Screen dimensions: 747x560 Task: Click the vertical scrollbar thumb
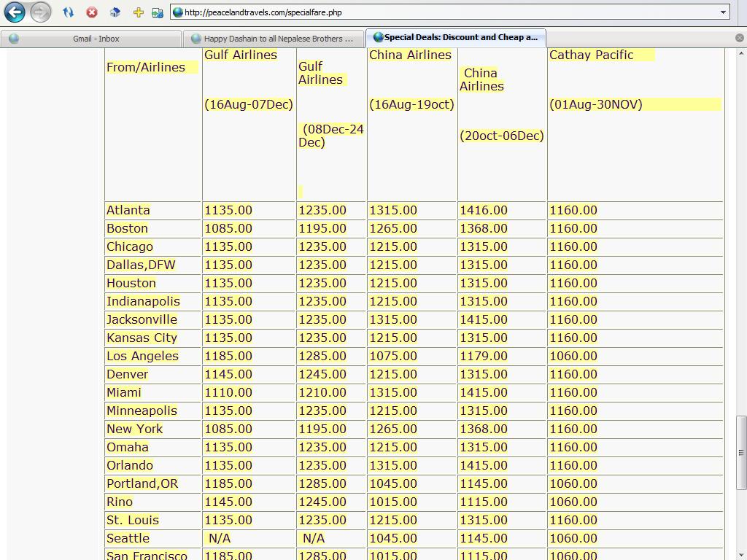[x=741, y=452]
